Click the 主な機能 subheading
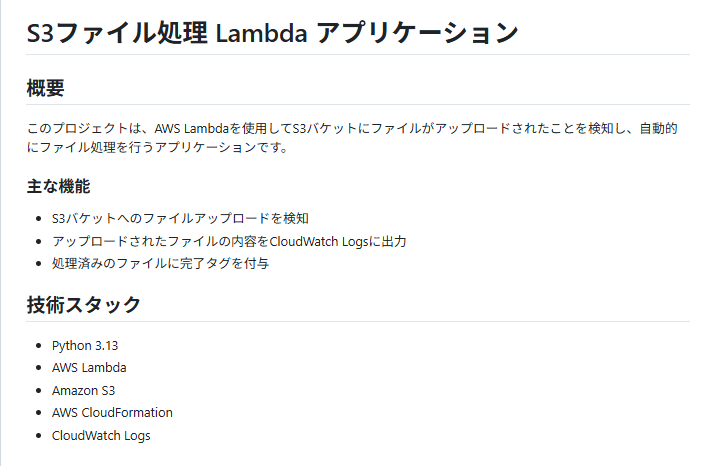Viewport: 708px width, 466px height. [58, 186]
